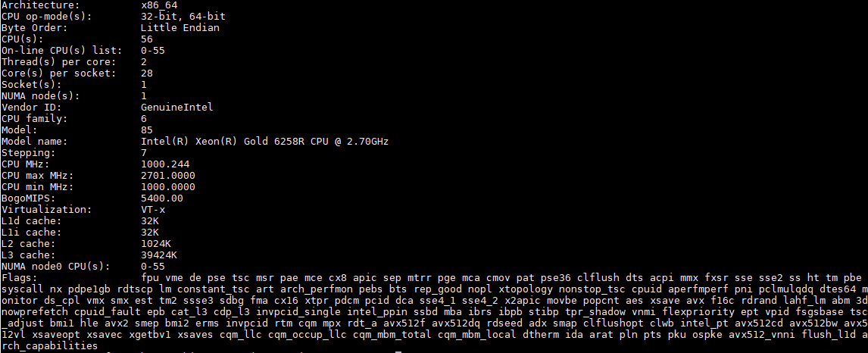Click the L2 cache value 1024K

[155, 243]
